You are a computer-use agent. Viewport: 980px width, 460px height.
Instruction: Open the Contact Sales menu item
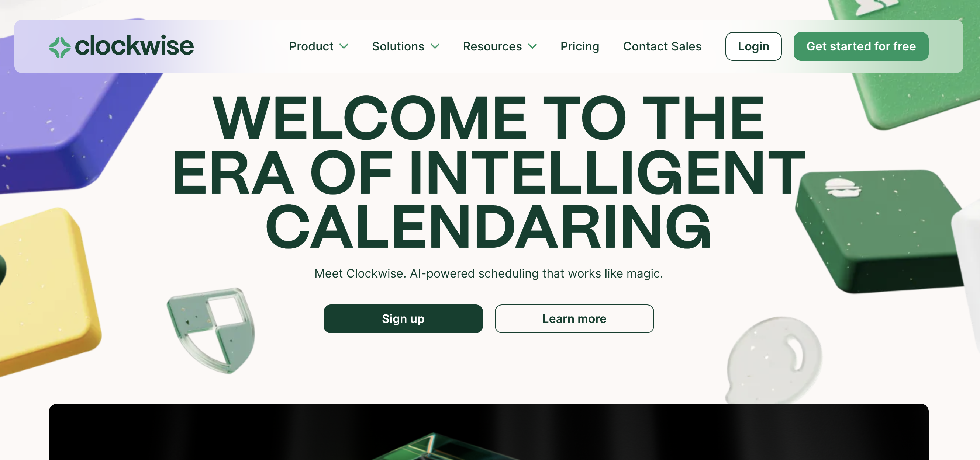click(x=663, y=46)
